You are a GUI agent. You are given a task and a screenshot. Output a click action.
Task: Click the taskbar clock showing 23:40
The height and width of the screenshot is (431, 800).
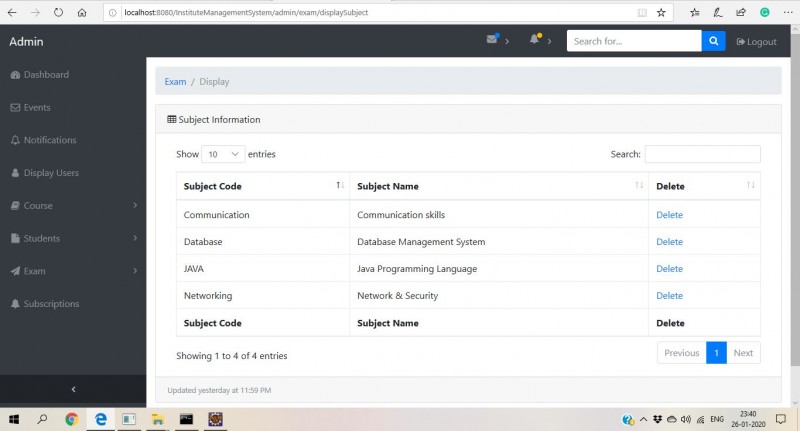point(748,419)
